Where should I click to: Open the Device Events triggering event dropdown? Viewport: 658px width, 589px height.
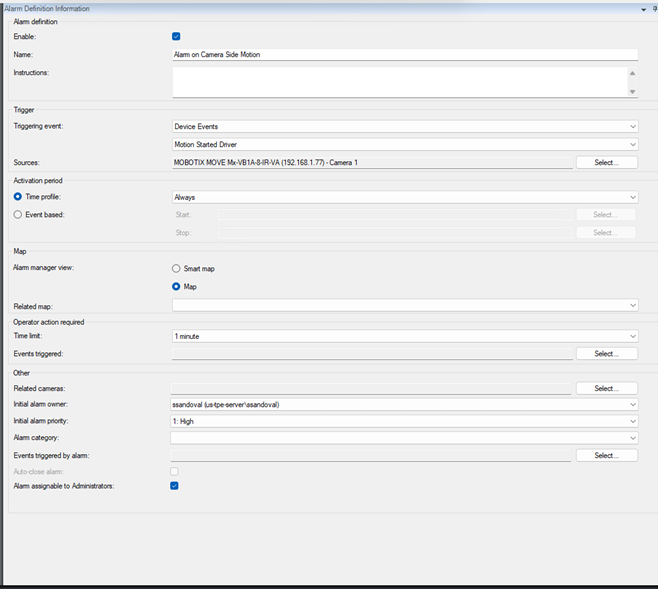pyautogui.click(x=405, y=126)
